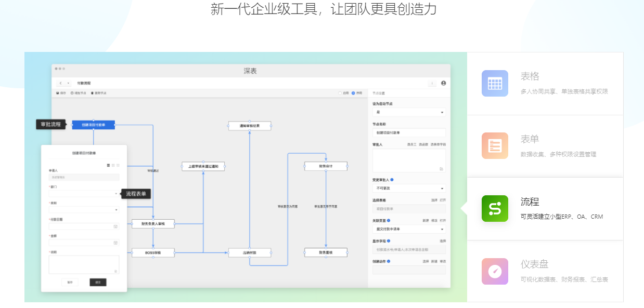Image resolution: width=644 pixels, height=308 pixels.
Task: Switch to the 仪表盘 feature tab
Action: pyautogui.click(x=545, y=271)
